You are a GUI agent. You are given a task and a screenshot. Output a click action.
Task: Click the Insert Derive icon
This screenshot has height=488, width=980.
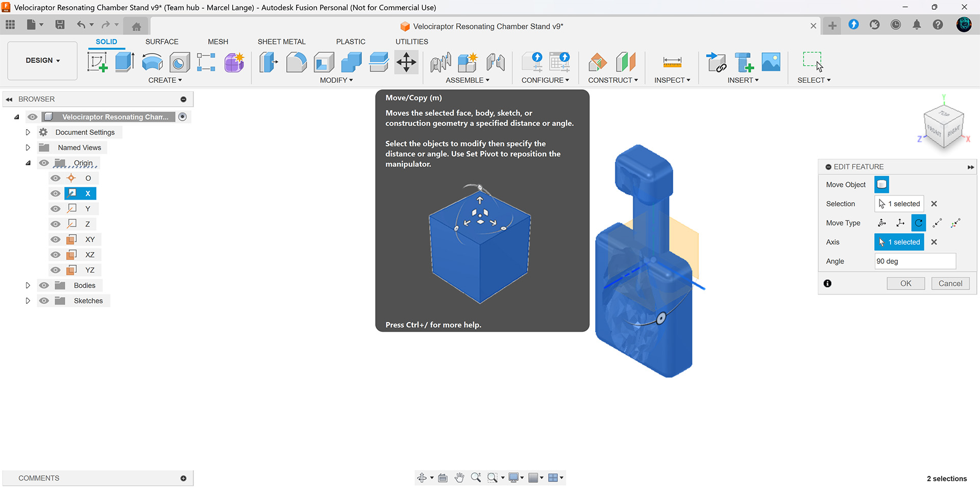(x=717, y=62)
